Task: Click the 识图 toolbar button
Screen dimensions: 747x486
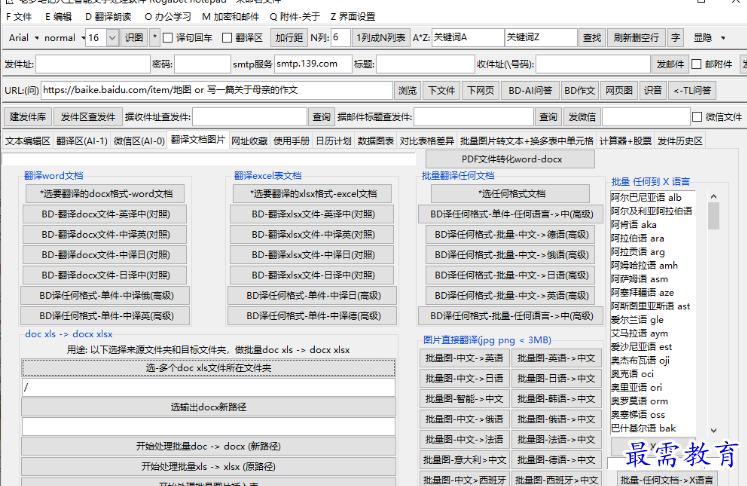Action: (x=134, y=38)
